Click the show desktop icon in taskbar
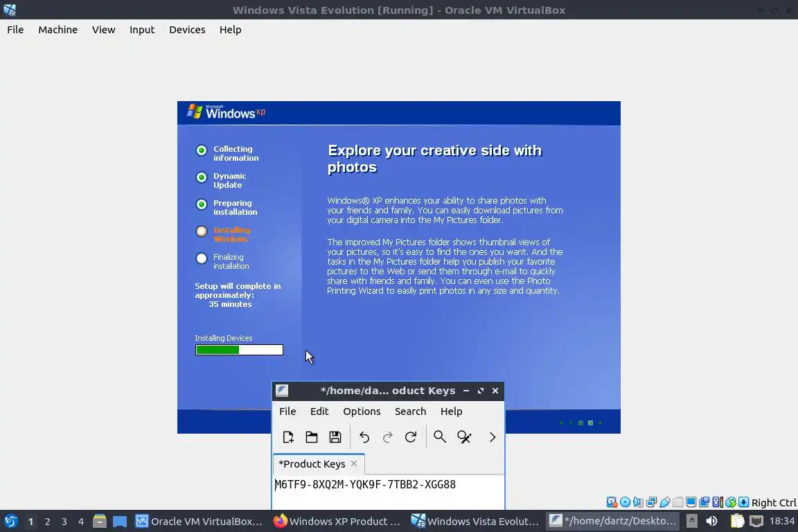The width and height of the screenshot is (798, 532). 120,522
